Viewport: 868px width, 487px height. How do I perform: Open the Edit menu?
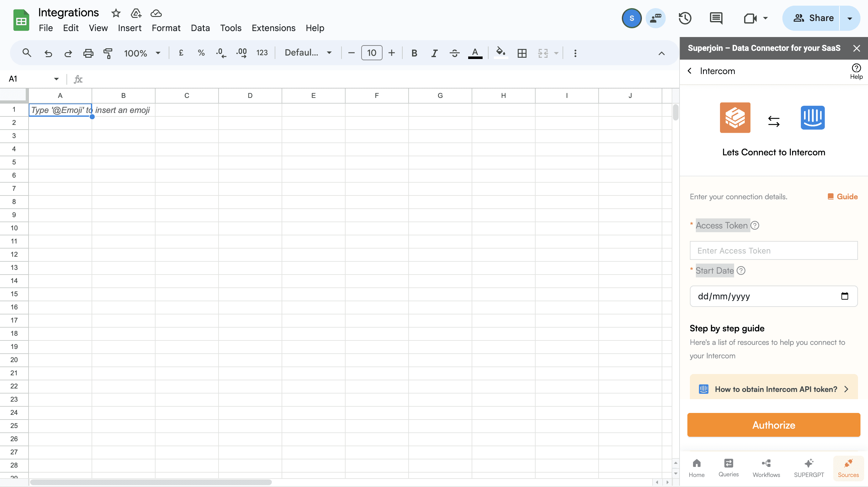click(71, 28)
